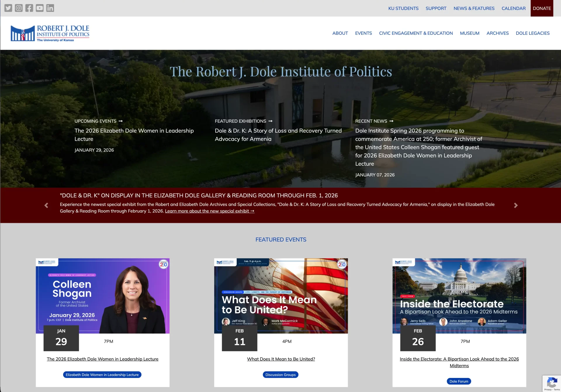Open the YouTube social icon

coord(40,8)
